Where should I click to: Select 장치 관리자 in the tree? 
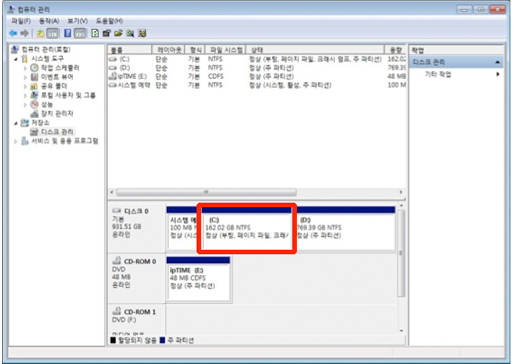click(x=57, y=114)
